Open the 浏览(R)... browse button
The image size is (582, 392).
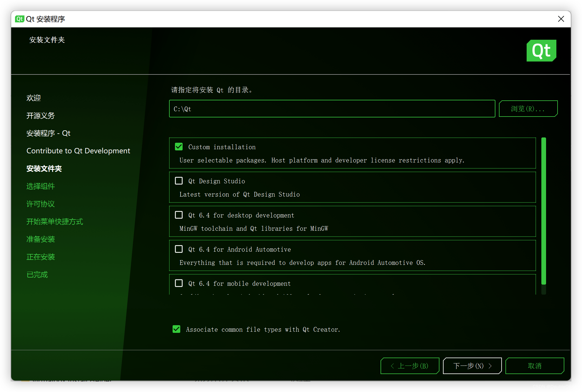(x=528, y=109)
